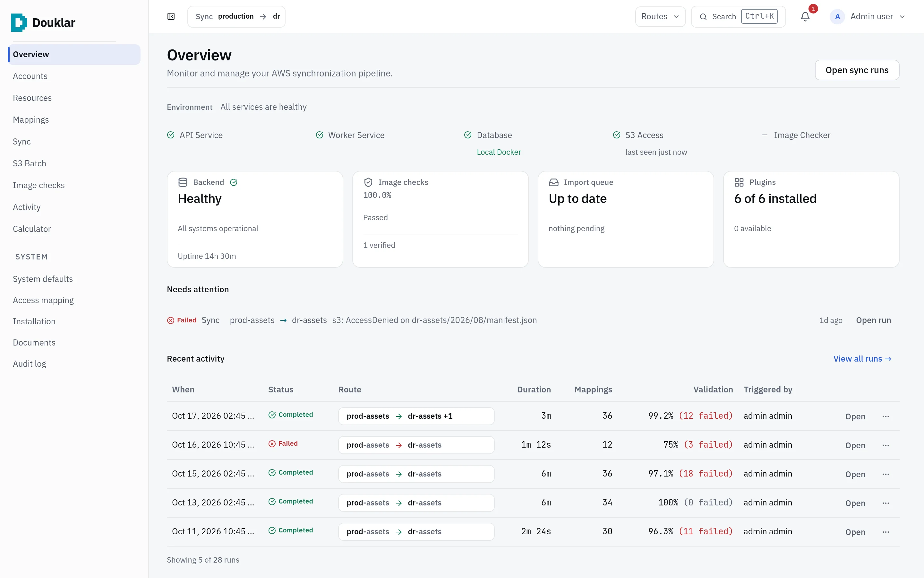Open more options for Oct 11 run
Viewport: 924px width, 578px height.
tap(886, 532)
